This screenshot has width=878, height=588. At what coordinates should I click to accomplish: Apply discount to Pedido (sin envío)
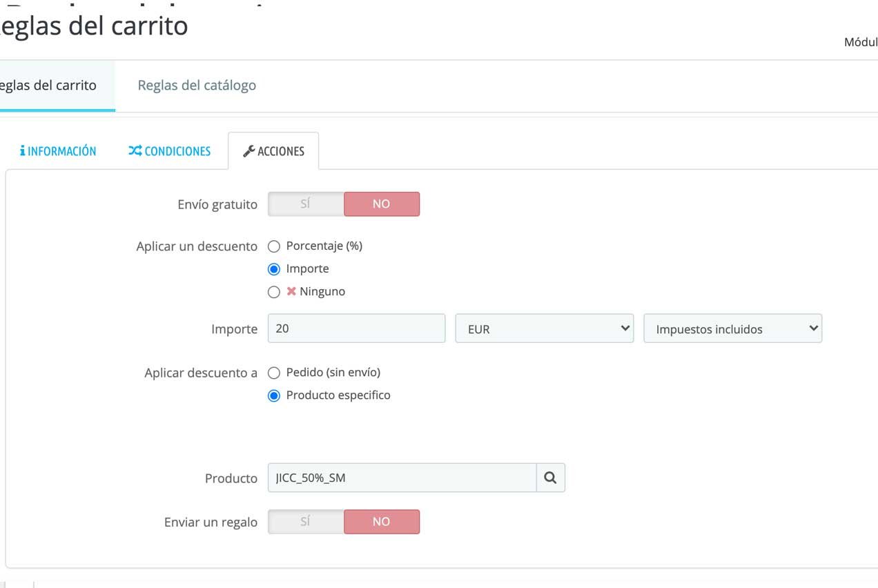coord(274,373)
